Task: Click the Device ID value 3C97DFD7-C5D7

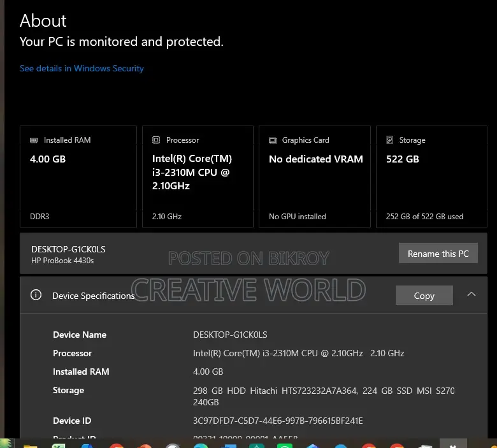Action: [x=278, y=421]
